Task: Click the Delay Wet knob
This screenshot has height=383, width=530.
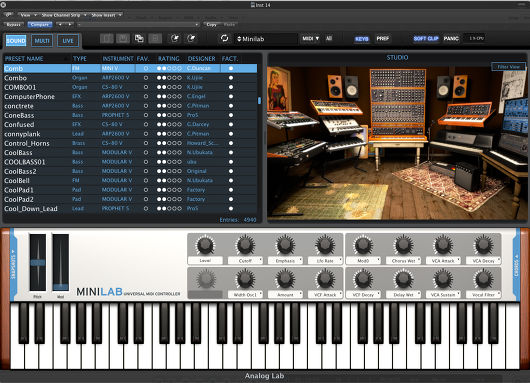Action: tap(403, 279)
